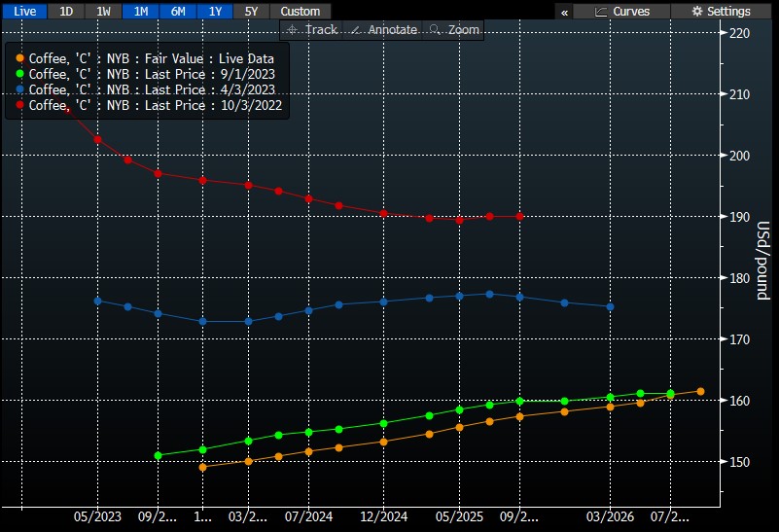779x532 pixels.
Task: Select the 1W time range
Action: tap(103, 11)
